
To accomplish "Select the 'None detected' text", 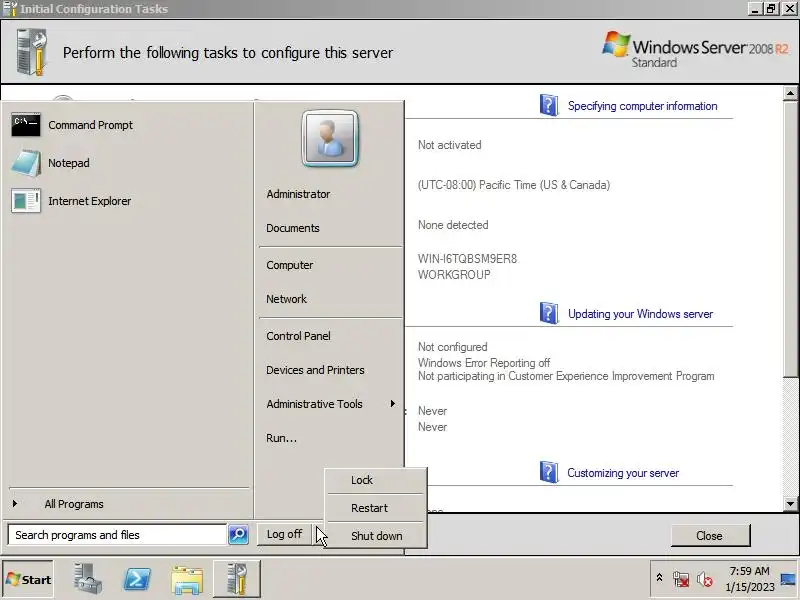I will click(x=453, y=225).
